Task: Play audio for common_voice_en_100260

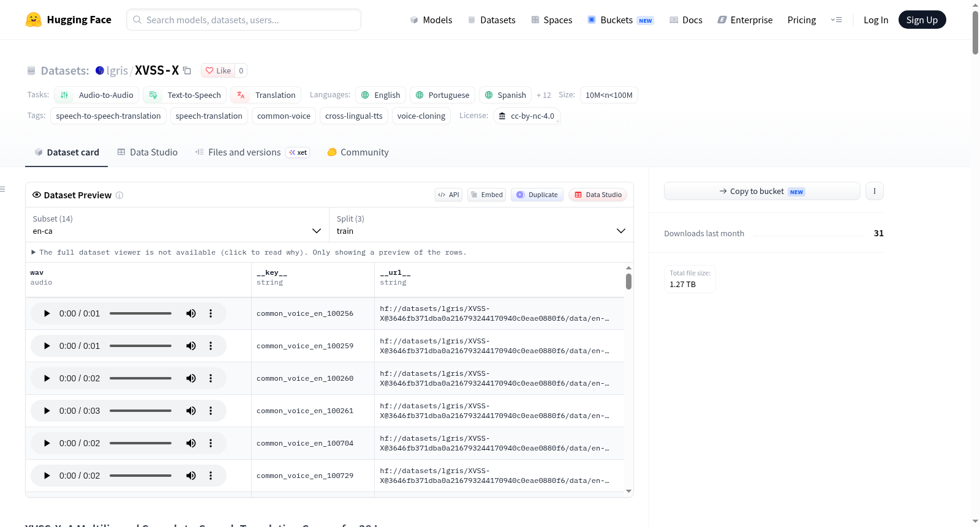Action: (47, 378)
